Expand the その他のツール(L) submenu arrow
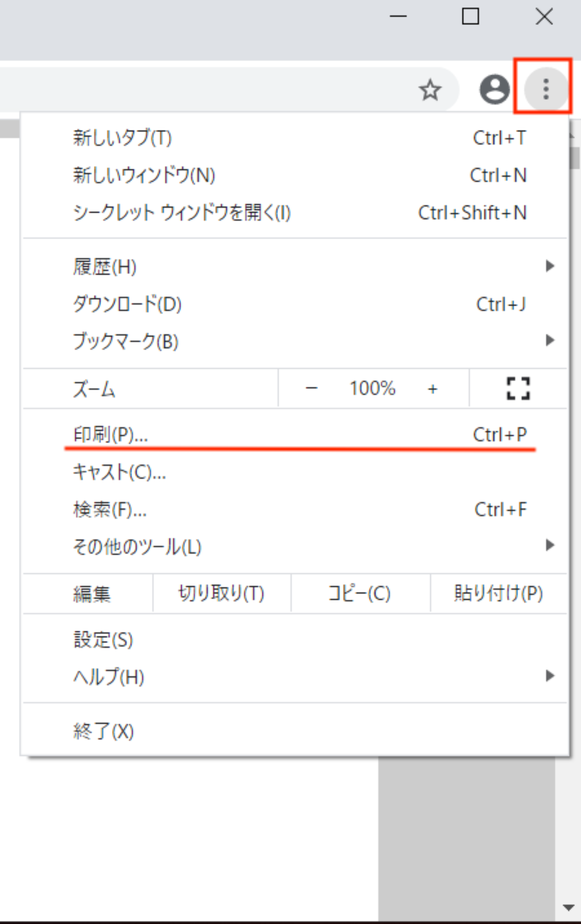This screenshot has height=924, width=581. [x=550, y=545]
